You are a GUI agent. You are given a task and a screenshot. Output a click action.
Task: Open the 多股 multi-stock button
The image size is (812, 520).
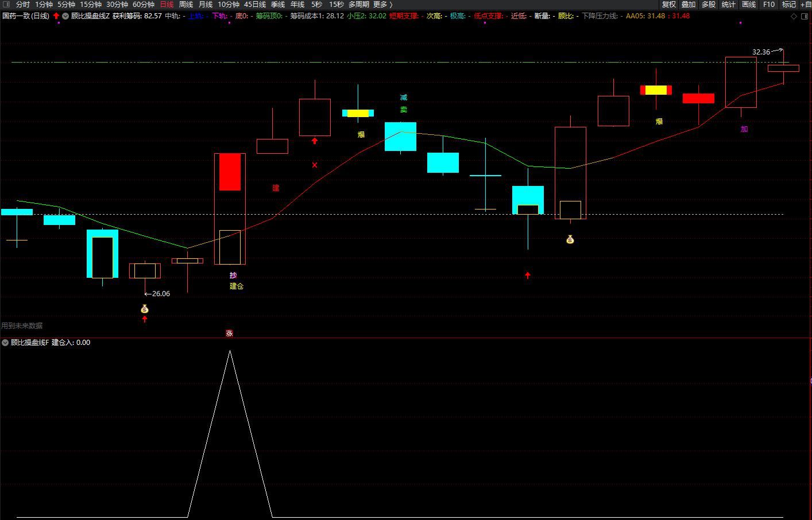pos(709,5)
